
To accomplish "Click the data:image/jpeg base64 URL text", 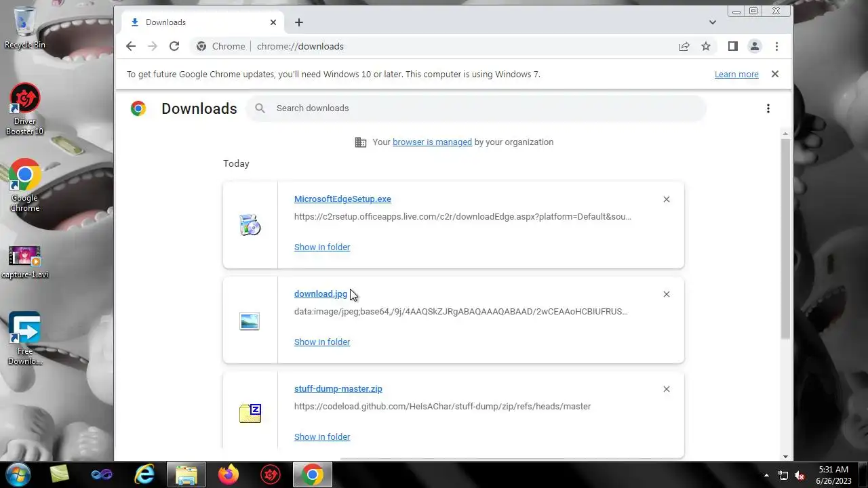I will click(461, 312).
